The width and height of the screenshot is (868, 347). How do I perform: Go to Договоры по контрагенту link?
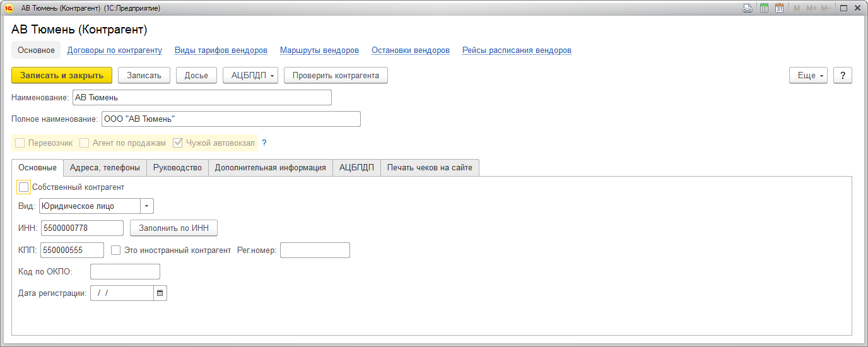(x=115, y=50)
